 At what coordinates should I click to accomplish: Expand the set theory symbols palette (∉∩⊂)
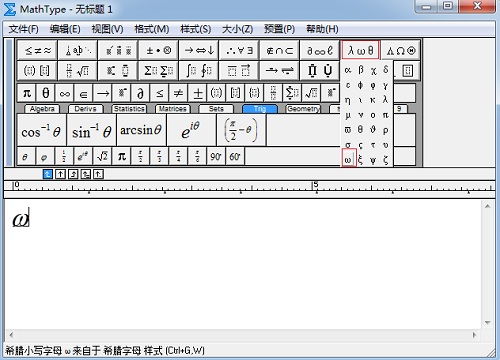279,50
